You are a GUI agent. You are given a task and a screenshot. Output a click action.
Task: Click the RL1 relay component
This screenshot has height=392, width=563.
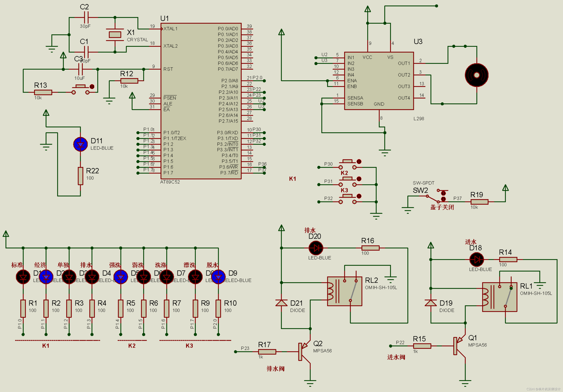click(x=499, y=297)
